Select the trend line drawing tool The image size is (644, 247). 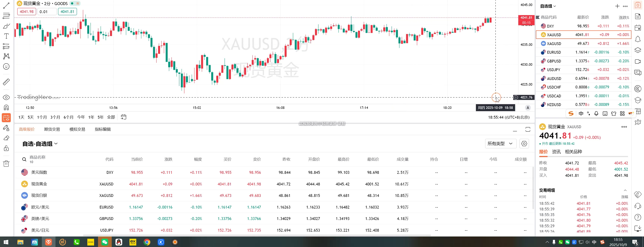(x=6, y=5)
